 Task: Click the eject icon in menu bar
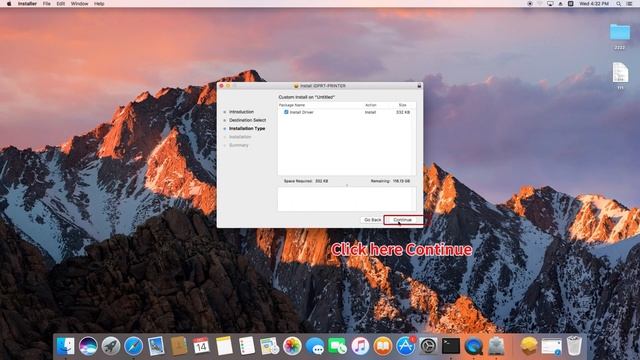[x=560, y=4]
